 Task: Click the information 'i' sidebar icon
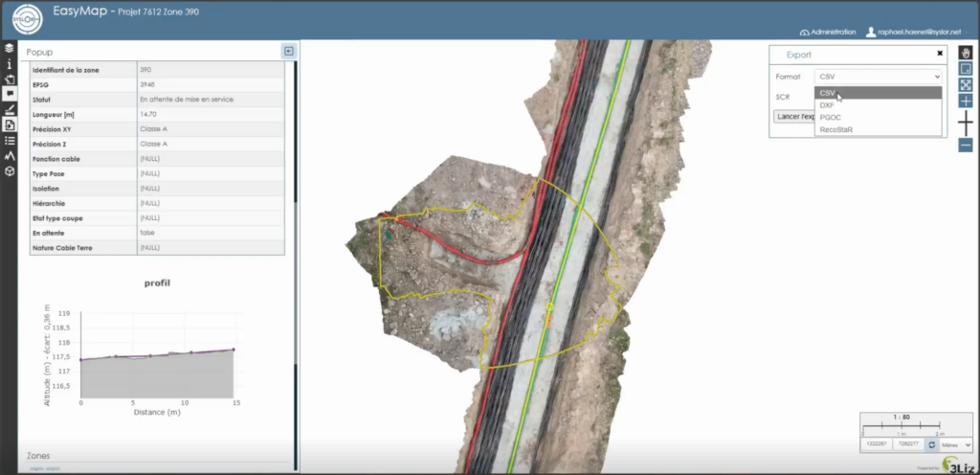click(9, 63)
